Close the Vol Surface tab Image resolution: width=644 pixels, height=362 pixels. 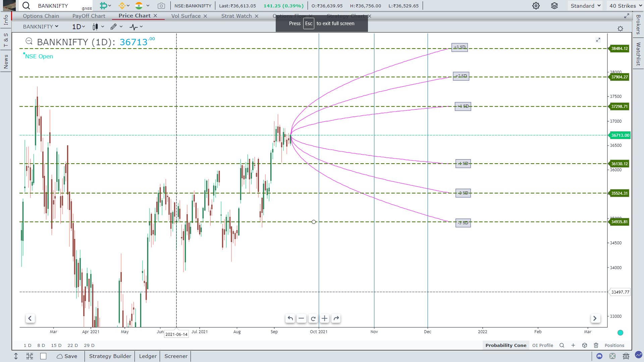205,16
